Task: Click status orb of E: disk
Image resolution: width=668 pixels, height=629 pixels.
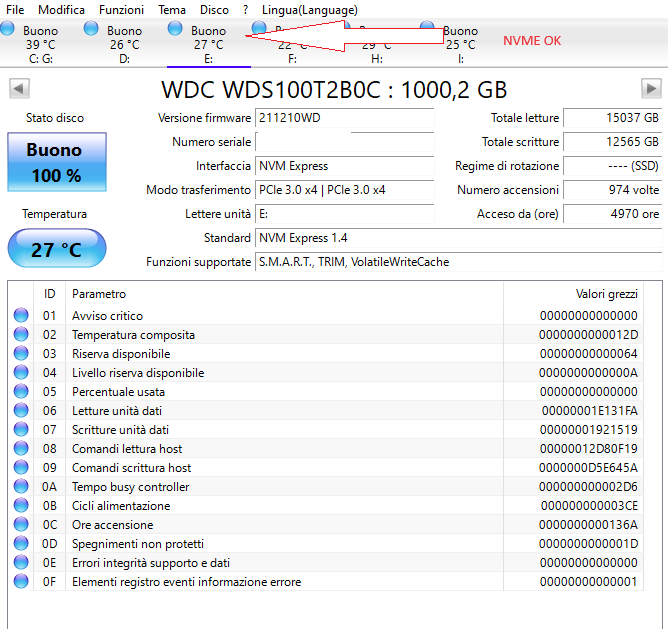Action: point(175,29)
